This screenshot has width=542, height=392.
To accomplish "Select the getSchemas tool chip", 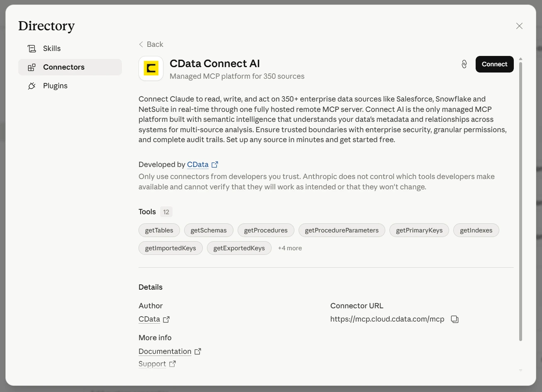I will (x=209, y=230).
